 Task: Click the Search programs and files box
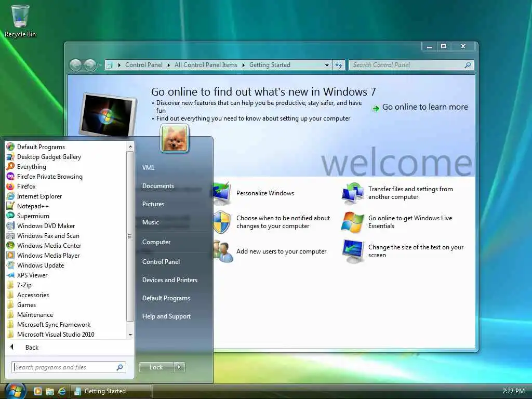tap(69, 367)
